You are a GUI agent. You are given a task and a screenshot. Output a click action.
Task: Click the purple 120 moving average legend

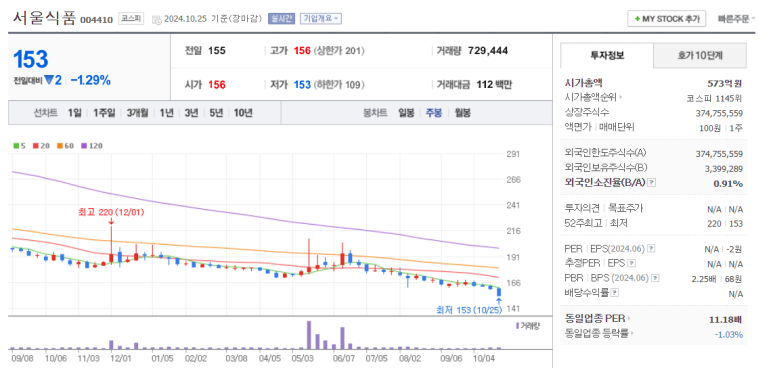(91, 146)
